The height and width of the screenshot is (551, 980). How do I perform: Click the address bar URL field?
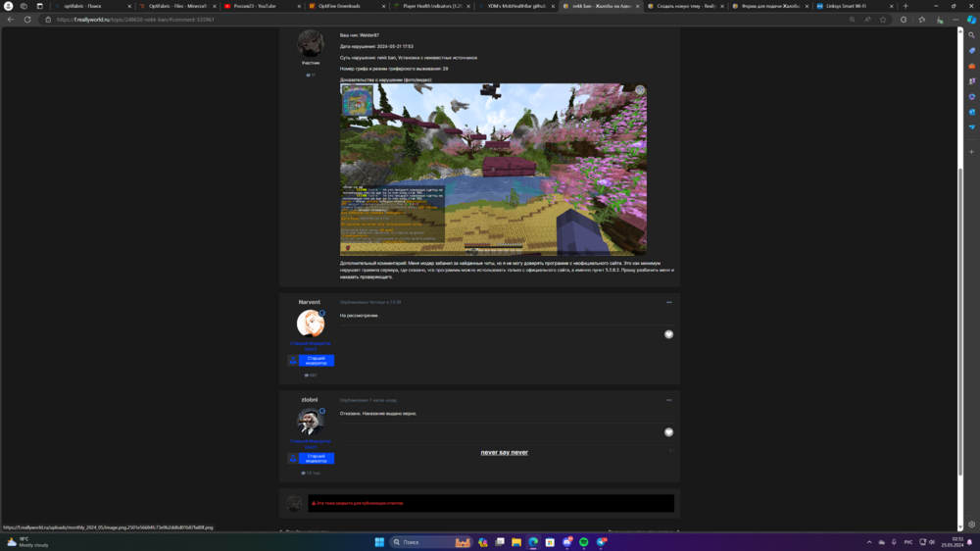tap(437, 20)
